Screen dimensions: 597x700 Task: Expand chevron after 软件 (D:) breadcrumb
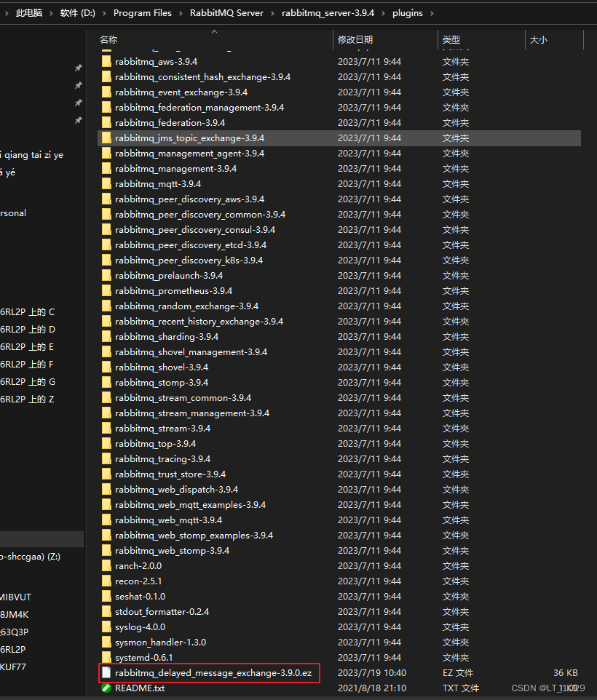(104, 13)
